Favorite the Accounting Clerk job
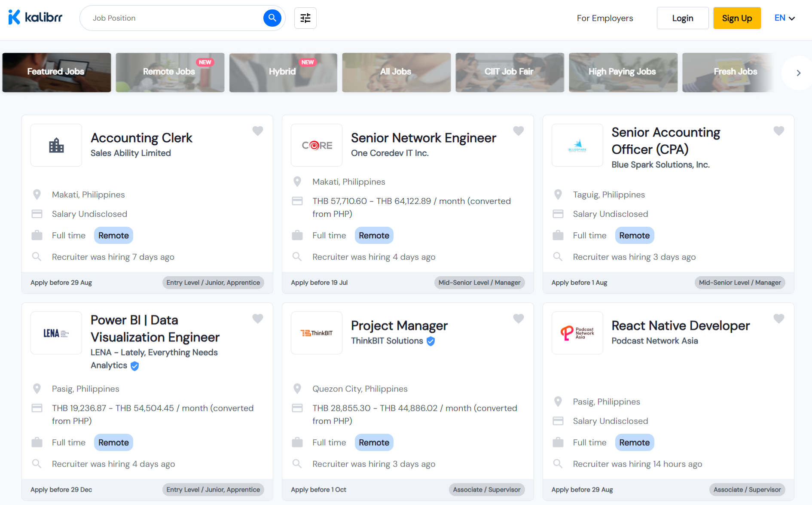 258,131
